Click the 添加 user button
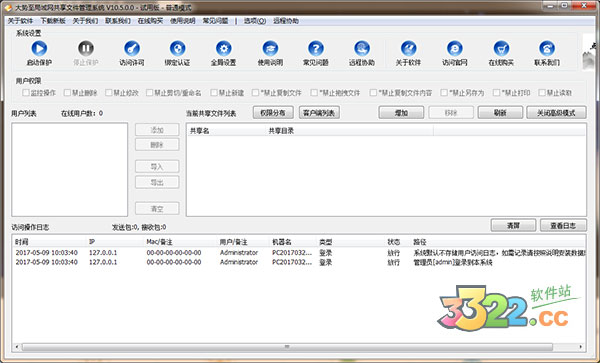 157,130
